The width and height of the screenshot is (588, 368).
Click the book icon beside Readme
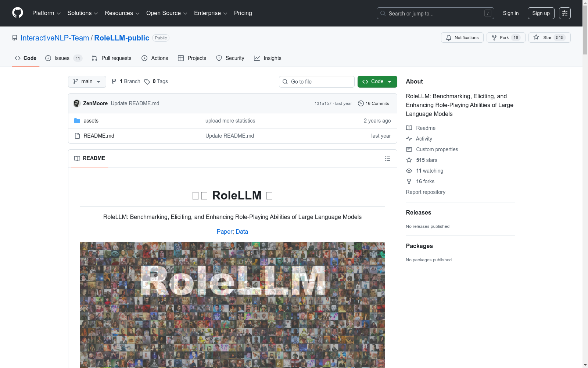(409, 128)
